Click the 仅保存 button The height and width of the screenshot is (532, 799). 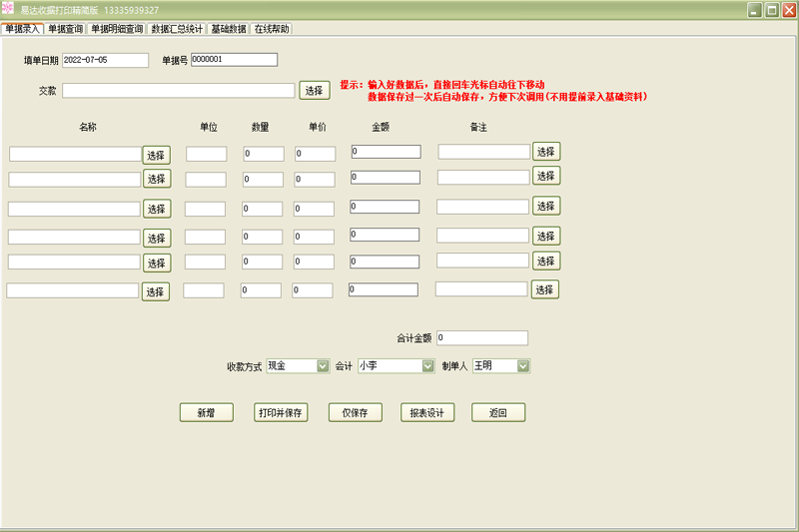pyautogui.click(x=356, y=413)
